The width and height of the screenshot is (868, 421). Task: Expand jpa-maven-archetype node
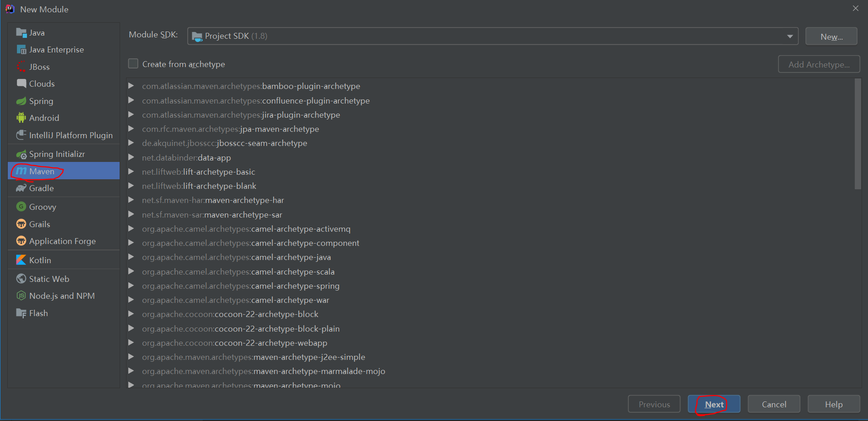pos(131,129)
